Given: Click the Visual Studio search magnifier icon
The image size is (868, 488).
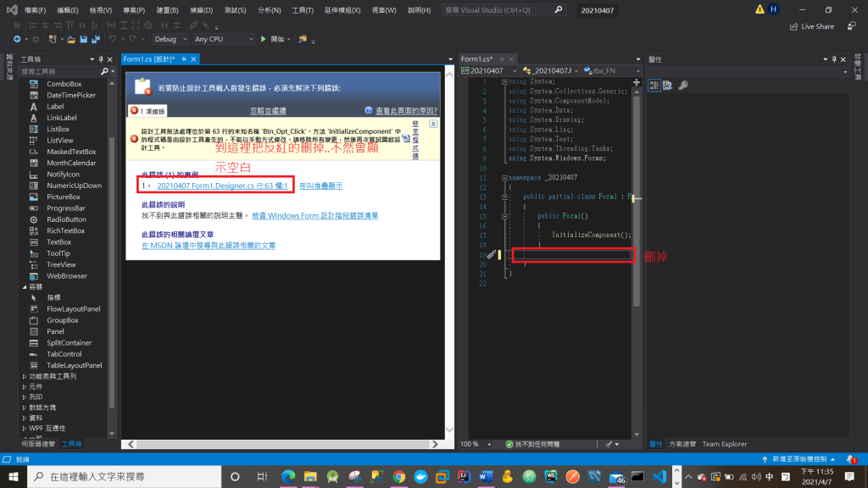Looking at the screenshot, I should coord(558,10).
